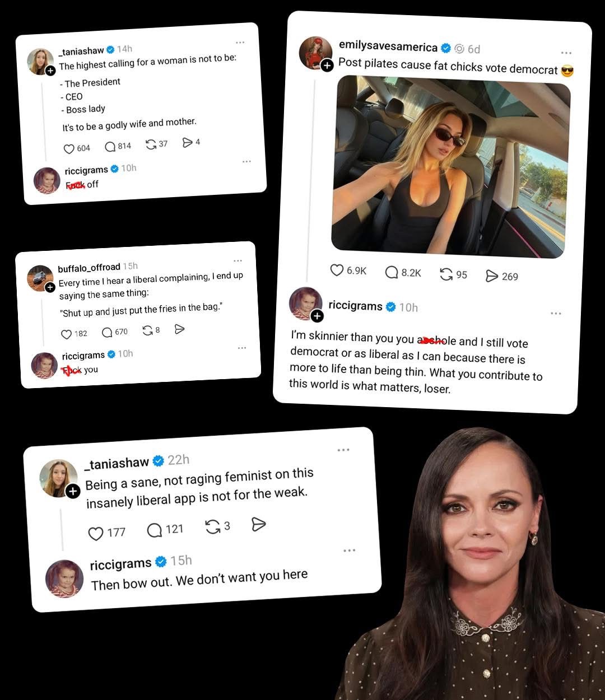The width and height of the screenshot is (605, 700).
Task: Repost the raging feminist post
Action: click(x=213, y=526)
